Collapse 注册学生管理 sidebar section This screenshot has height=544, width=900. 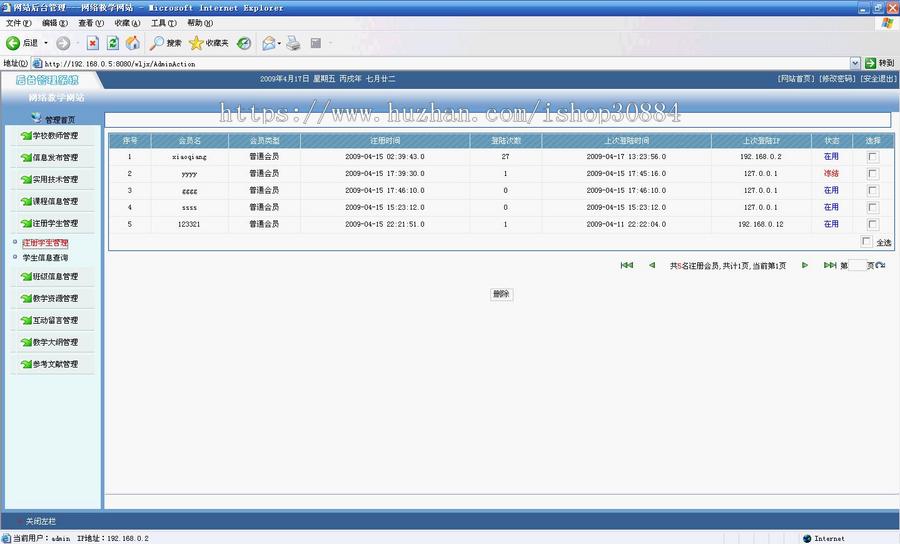coord(50,223)
